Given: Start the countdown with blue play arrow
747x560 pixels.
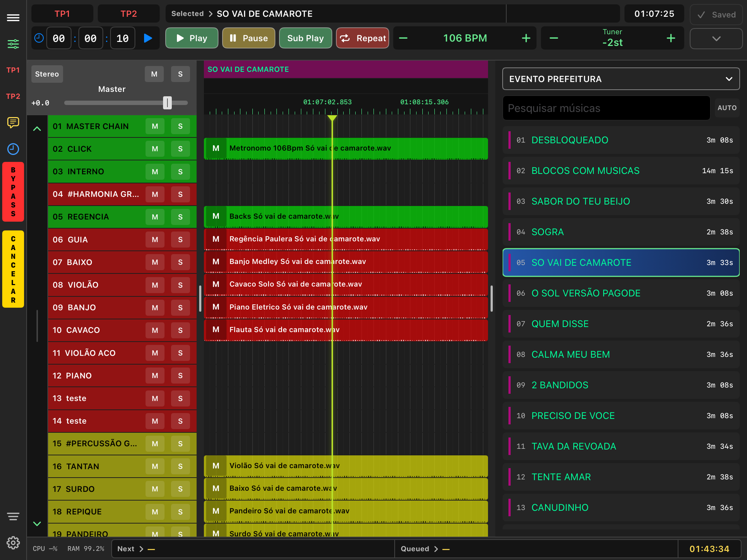Looking at the screenshot, I should [x=148, y=38].
